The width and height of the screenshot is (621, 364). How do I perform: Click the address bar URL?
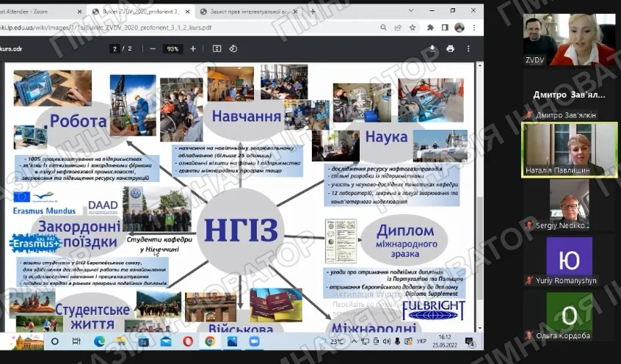[x=107, y=27]
